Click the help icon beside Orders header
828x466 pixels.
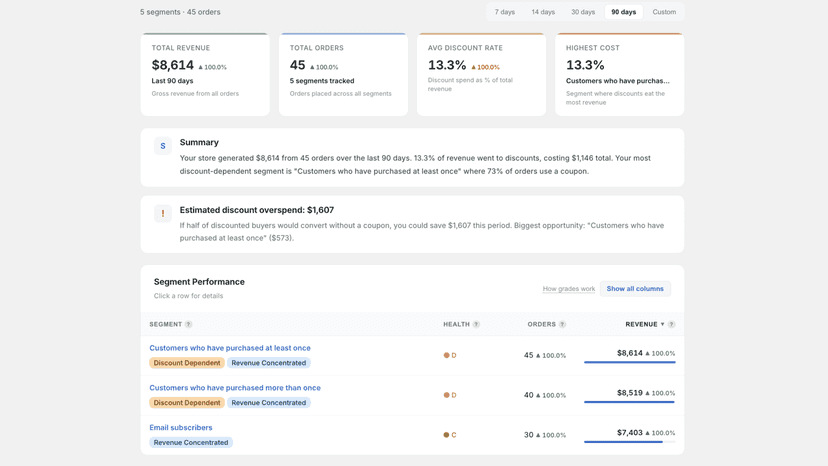[562, 324]
